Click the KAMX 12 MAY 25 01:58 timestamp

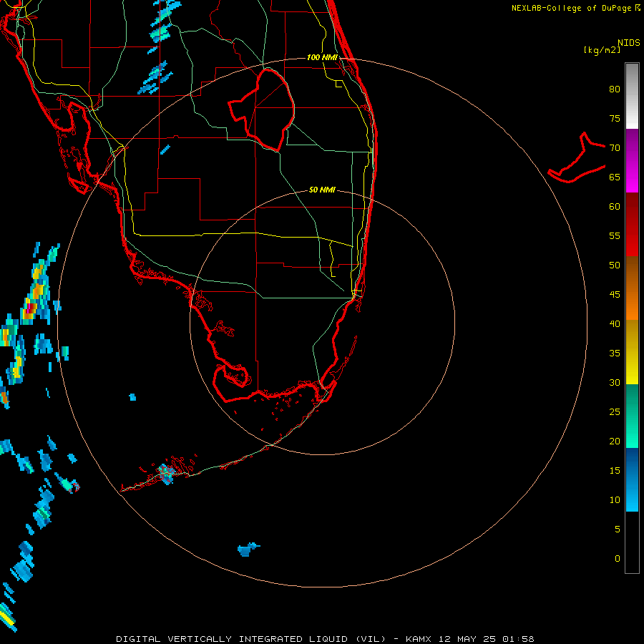470,639
